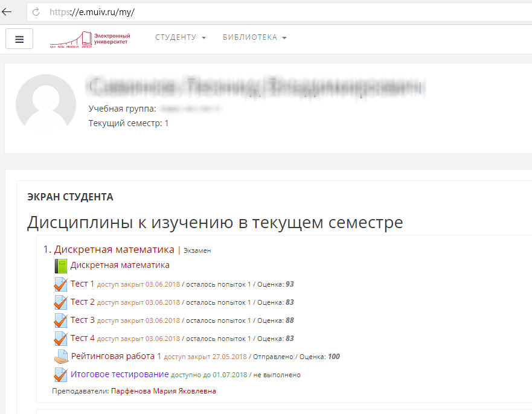
Task: Expand the СТУДЕНТУ dropdown menu
Action: [180, 37]
